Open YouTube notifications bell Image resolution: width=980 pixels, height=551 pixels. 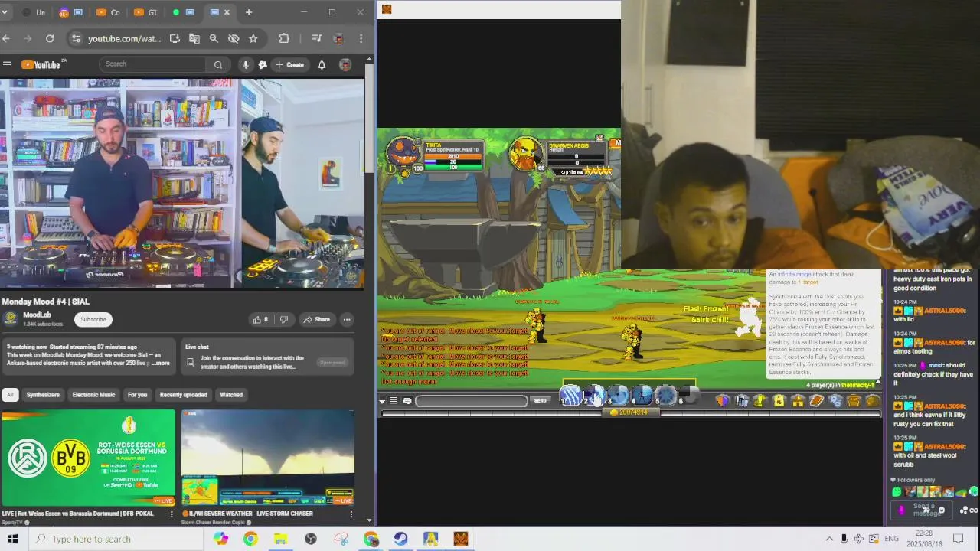[x=322, y=65]
